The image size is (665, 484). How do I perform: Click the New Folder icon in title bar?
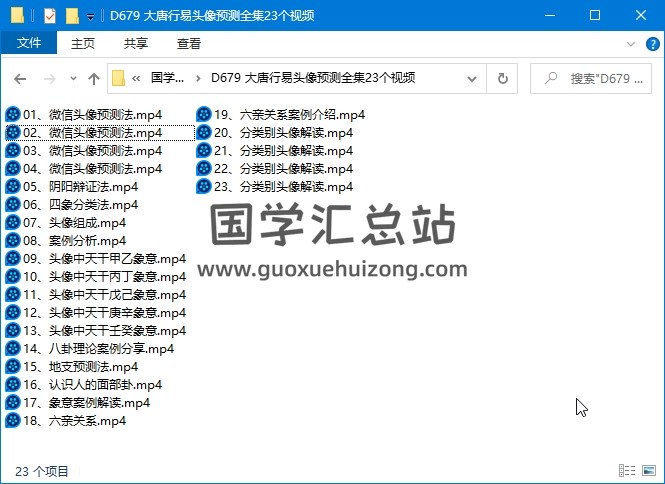click(x=72, y=16)
